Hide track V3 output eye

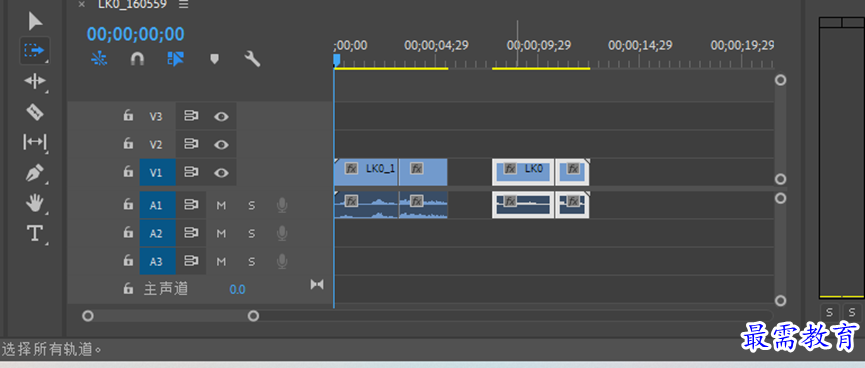221,116
